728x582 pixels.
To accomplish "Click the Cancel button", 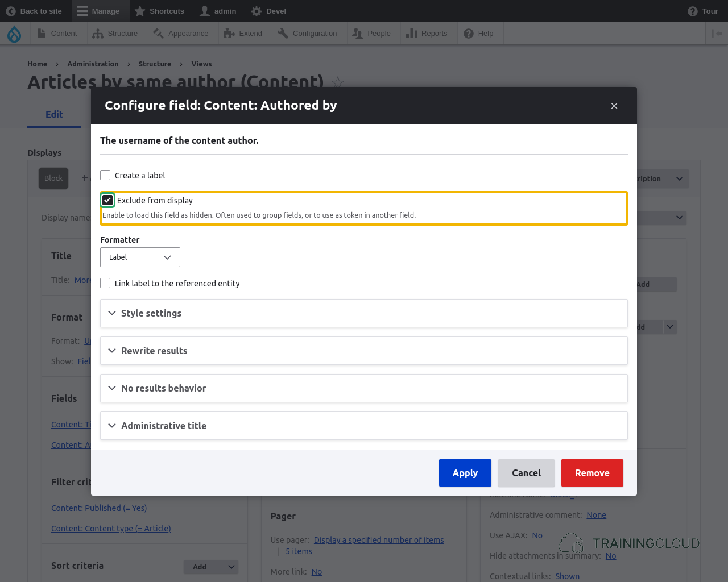I will tap(526, 473).
